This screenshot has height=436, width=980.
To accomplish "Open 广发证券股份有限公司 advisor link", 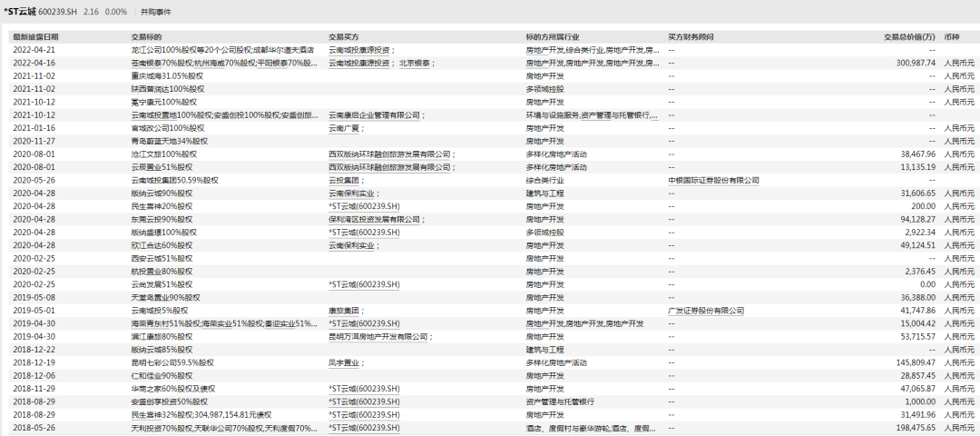I will pos(706,311).
